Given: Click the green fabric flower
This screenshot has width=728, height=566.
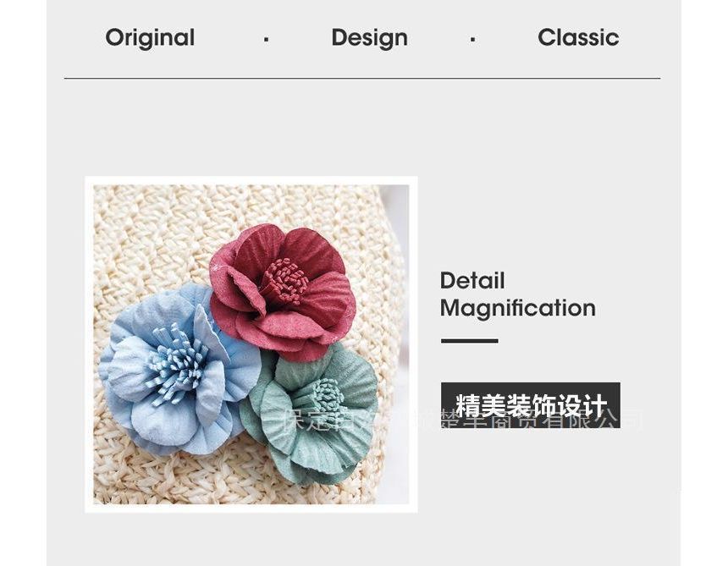Looking at the screenshot, I should 311,413.
